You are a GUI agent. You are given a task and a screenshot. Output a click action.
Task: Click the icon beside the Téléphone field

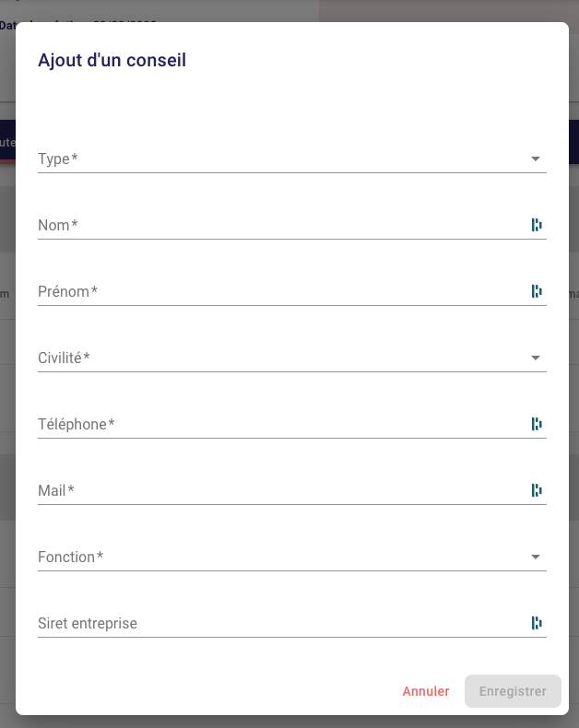pyautogui.click(x=536, y=424)
